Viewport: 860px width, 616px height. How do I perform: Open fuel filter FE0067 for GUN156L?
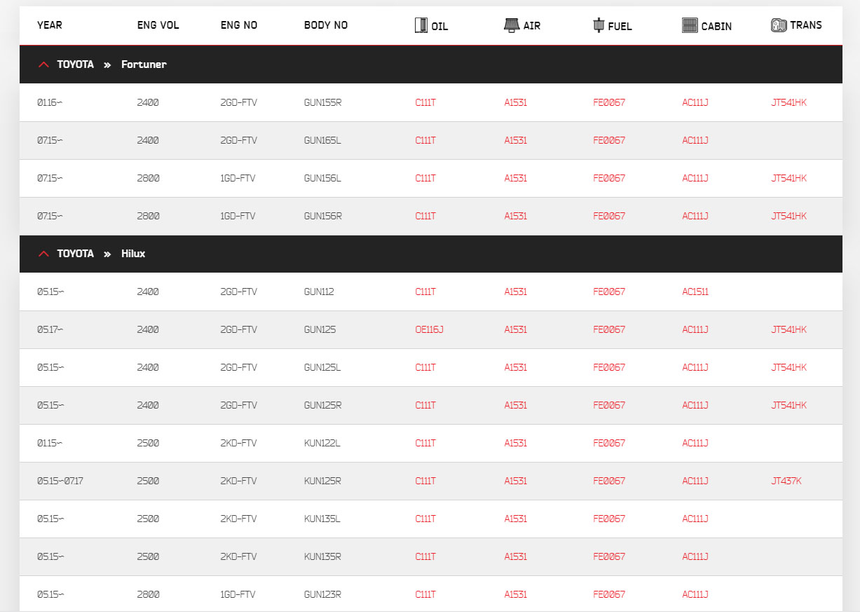609,178
